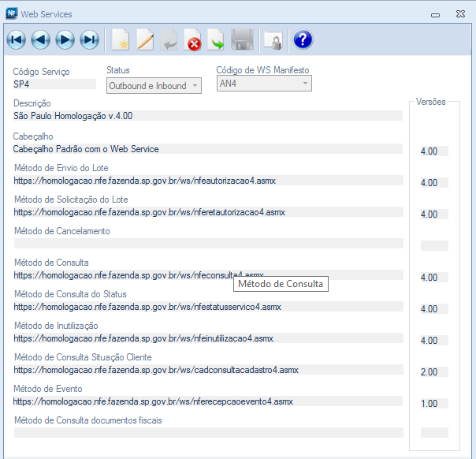Go to the first record

click(x=17, y=39)
